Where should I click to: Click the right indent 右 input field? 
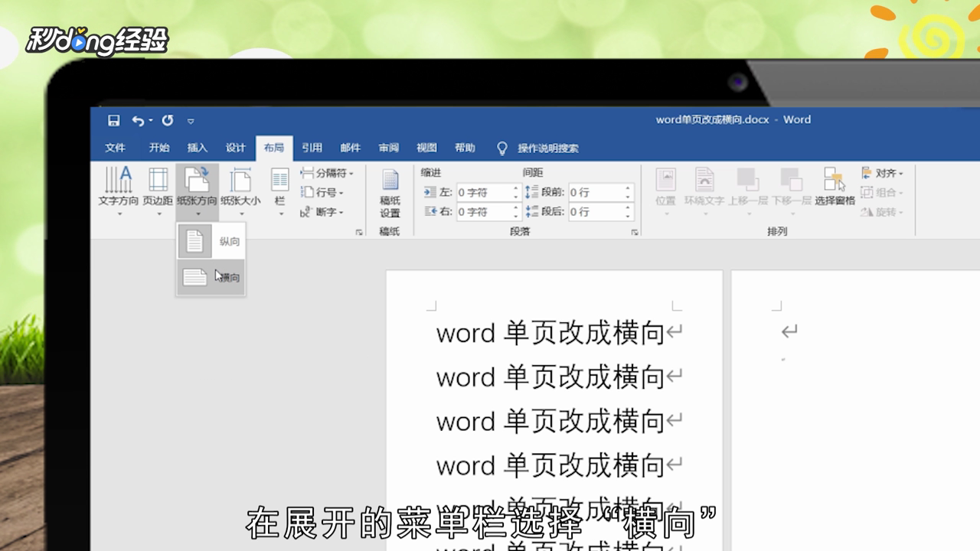484,212
